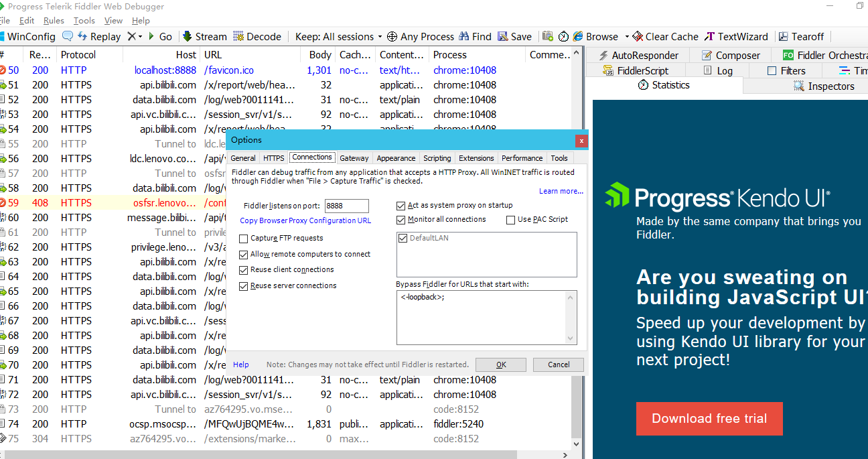The height and width of the screenshot is (459, 868).
Task: Select the Statistics tab
Action: click(664, 85)
